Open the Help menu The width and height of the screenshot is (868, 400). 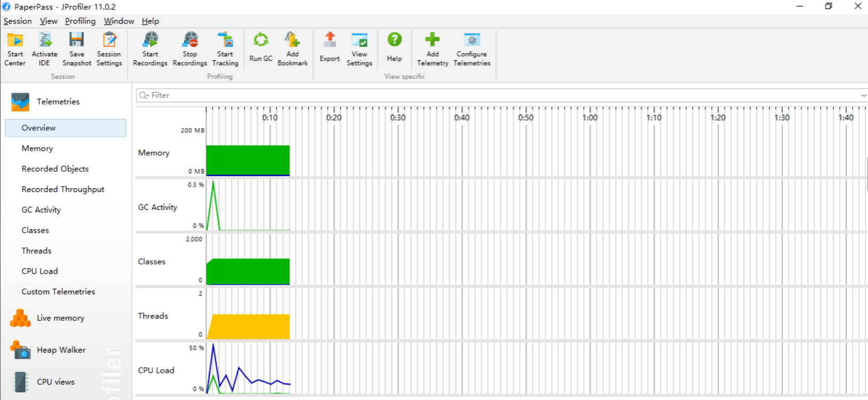150,21
